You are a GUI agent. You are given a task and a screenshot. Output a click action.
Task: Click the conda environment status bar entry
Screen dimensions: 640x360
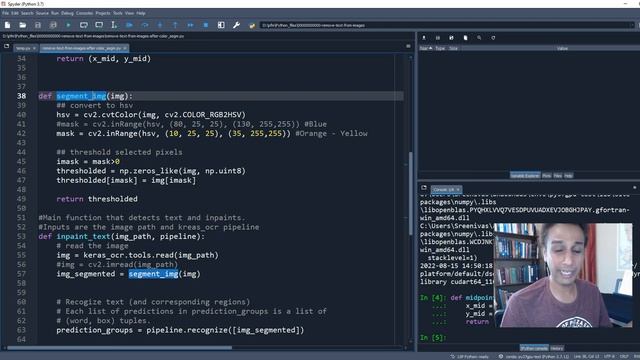(534, 357)
